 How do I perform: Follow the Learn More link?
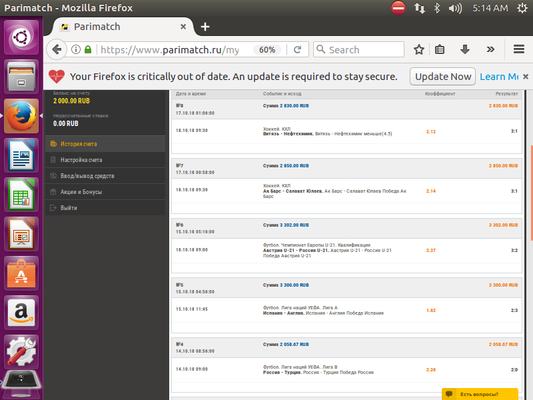pyautogui.click(x=499, y=76)
